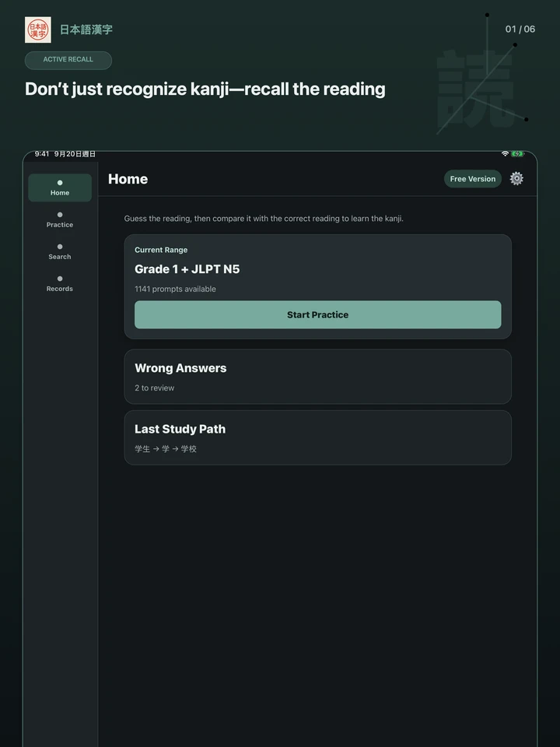Image resolution: width=560 pixels, height=747 pixels.
Task: Click the Wi-Fi status icon
Action: coord(505,154)
